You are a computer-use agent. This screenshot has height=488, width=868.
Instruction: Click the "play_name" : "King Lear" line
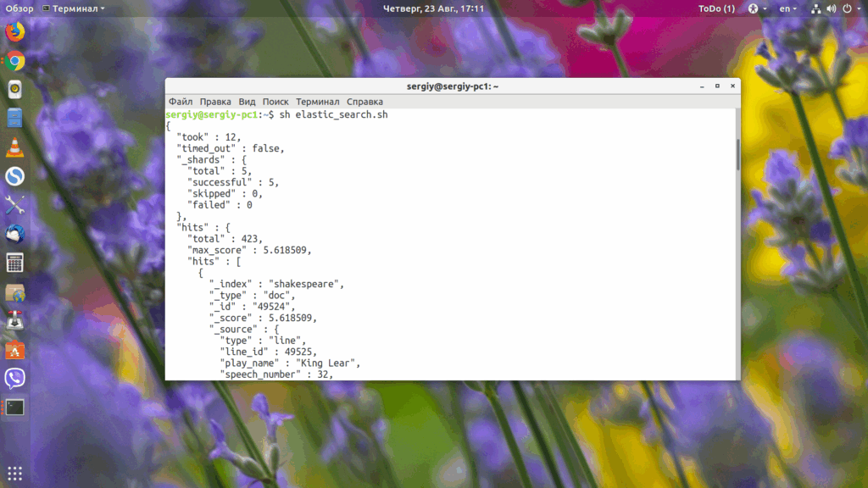[x=290, y=363]
